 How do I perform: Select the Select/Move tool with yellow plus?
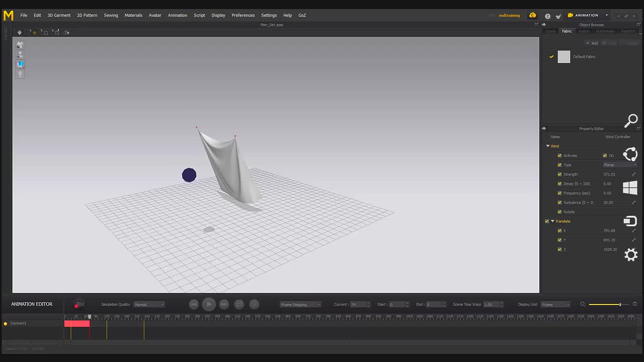tap(33, 32)
